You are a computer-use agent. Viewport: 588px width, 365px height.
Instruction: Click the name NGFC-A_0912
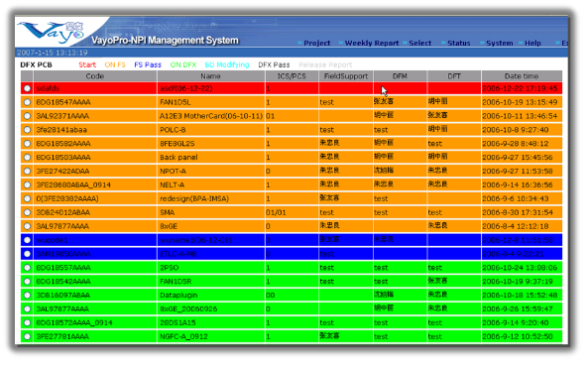coord(183,336)
